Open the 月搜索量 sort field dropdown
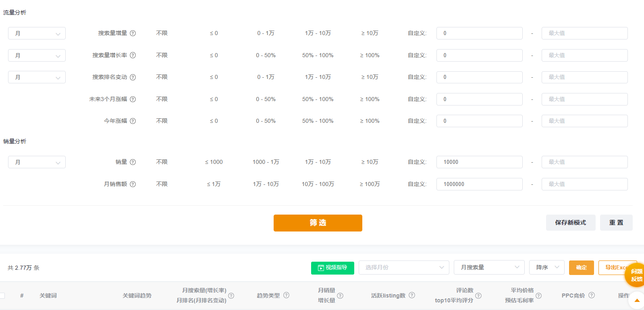The width and height of the screenshot is (644, 310). click(489, 267)
